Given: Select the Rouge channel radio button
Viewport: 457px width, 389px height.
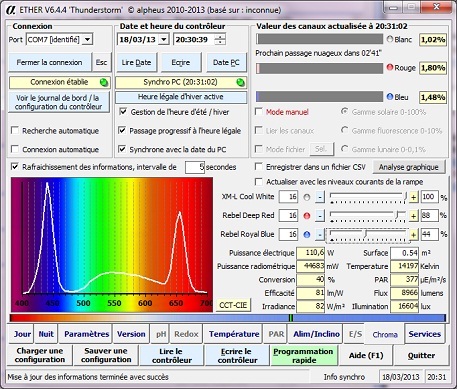Looking at the screenshot, I should click(x=390, y=68).
